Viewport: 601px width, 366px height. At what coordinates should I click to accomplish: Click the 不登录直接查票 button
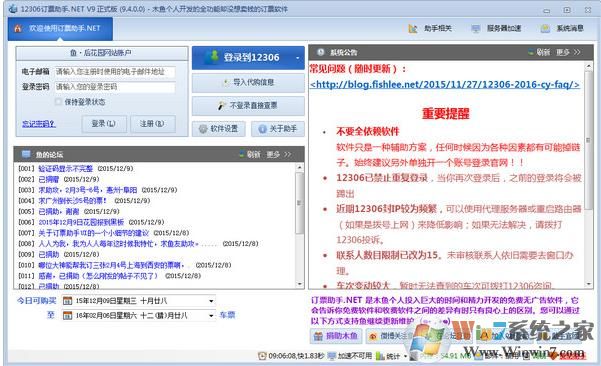coord(248,105)
